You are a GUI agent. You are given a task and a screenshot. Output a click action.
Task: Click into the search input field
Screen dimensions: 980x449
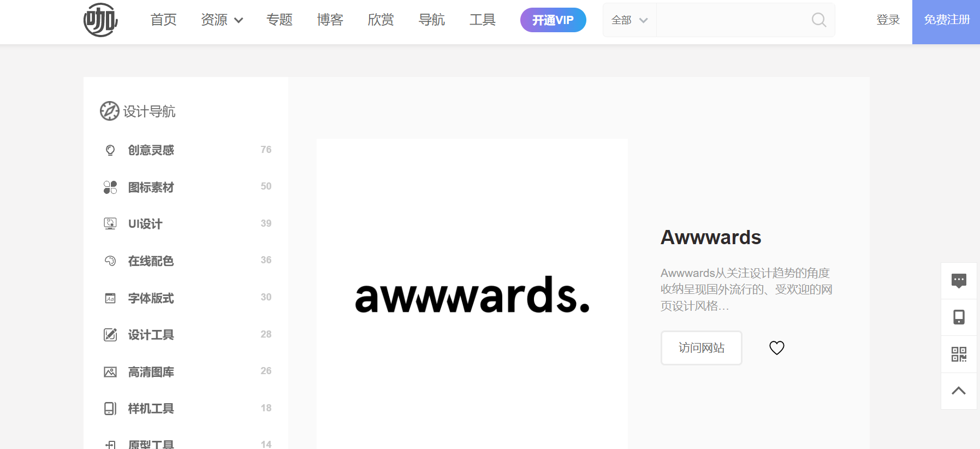click(733, 20)
